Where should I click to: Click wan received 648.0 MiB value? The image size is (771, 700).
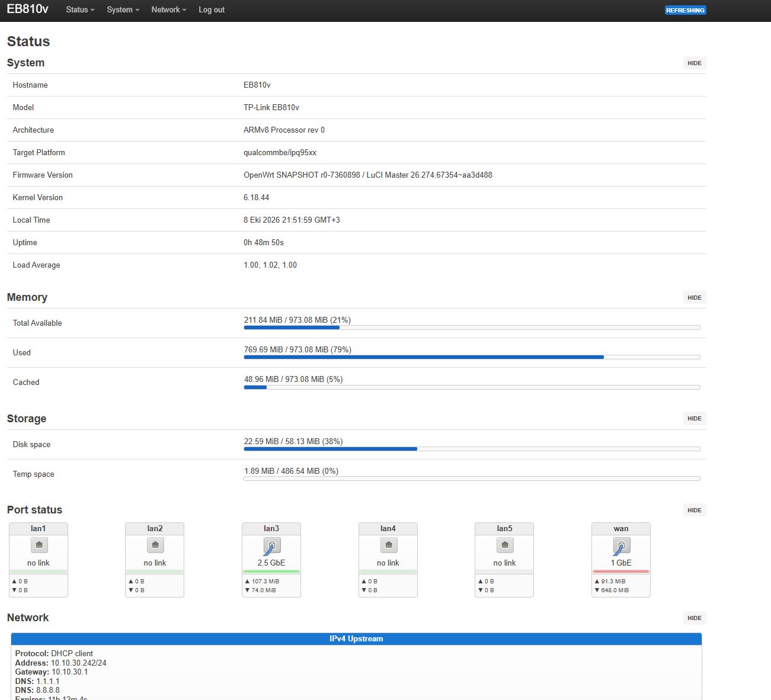coord(615,590)
